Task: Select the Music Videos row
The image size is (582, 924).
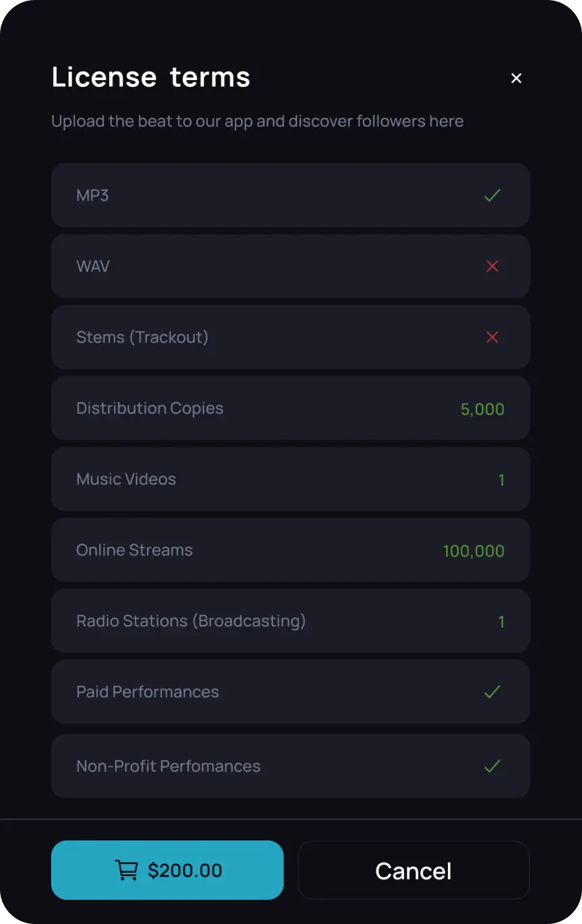Action: tap(290, 479)
